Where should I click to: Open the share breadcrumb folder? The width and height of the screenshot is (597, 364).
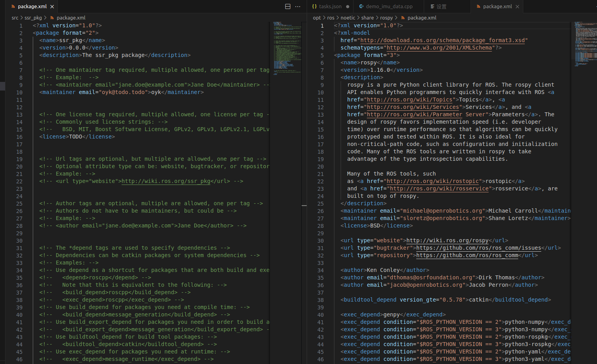click(368, 18)
